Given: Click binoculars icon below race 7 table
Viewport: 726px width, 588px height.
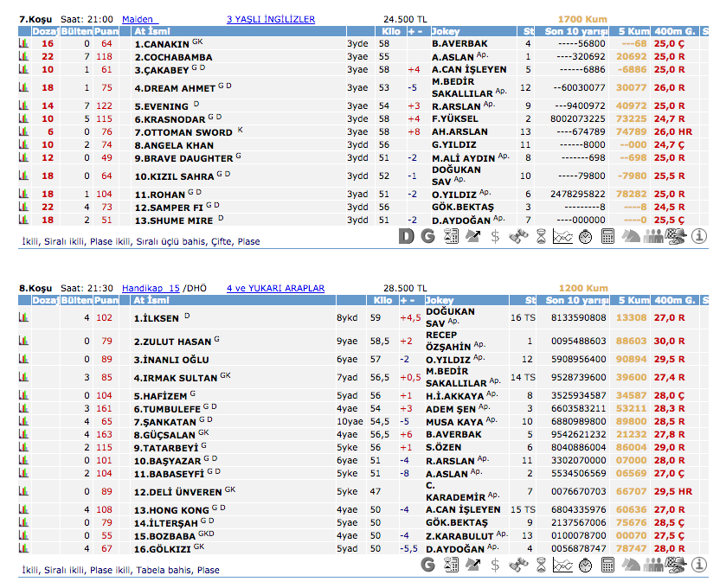Looking at the screenshot, I should [x=518, y=236].
